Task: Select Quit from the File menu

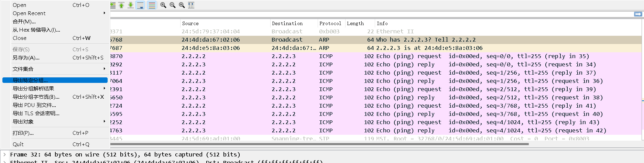Action: [x=18, y=144]
